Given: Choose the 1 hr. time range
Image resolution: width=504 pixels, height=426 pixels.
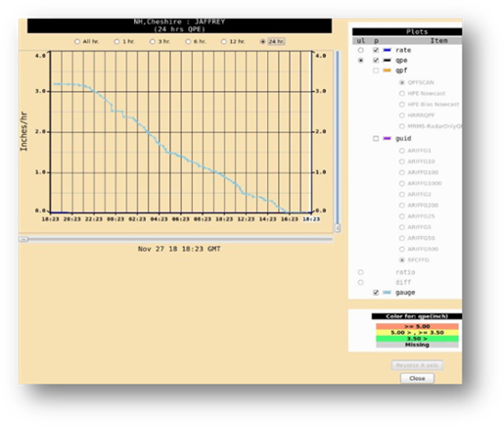Looking at the screenshot, I should (x=116, y=42).
